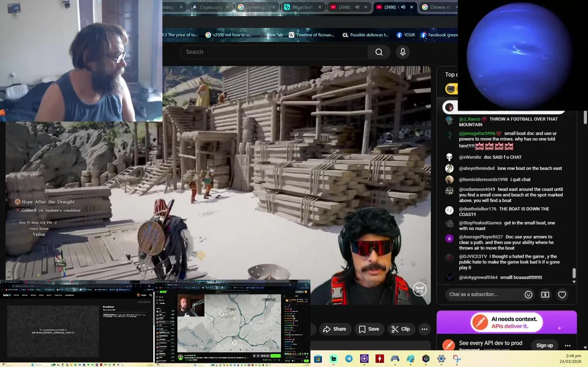Screen dimensions: 588x367
Task: Click Sign up on the Postman ad
Action: [545, 345]
